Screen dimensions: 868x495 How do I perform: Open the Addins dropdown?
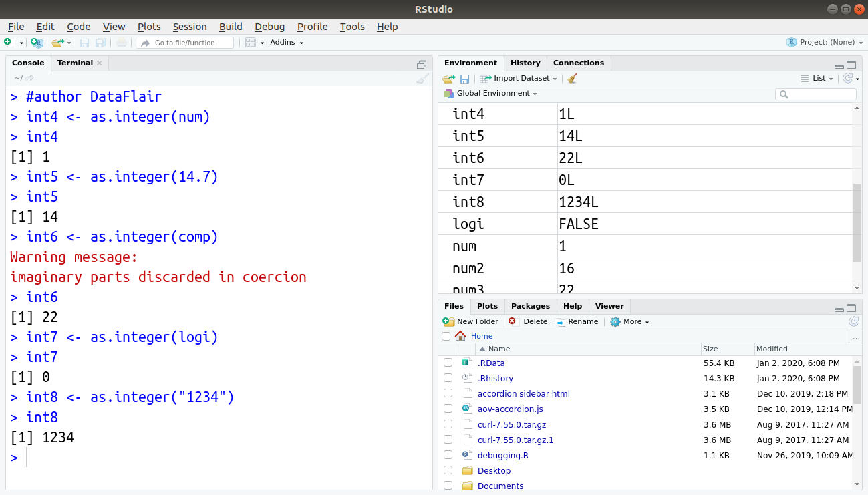tap(287, 43)
